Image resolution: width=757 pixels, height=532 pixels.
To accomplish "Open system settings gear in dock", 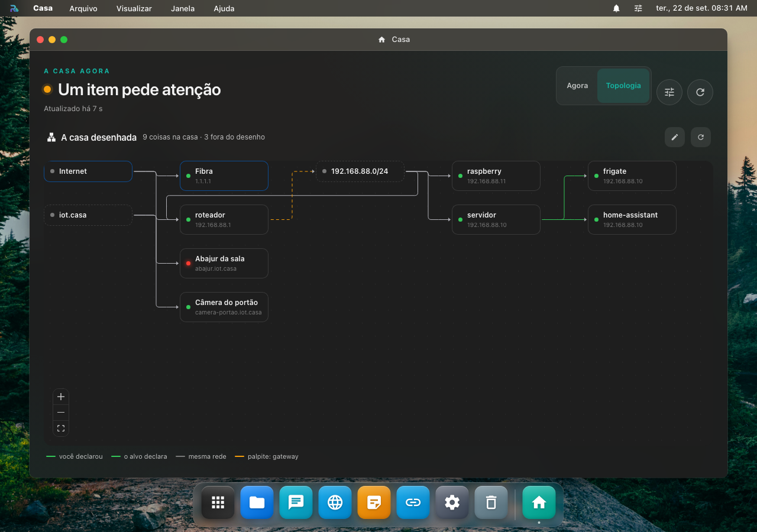I will tap(452, 502).
